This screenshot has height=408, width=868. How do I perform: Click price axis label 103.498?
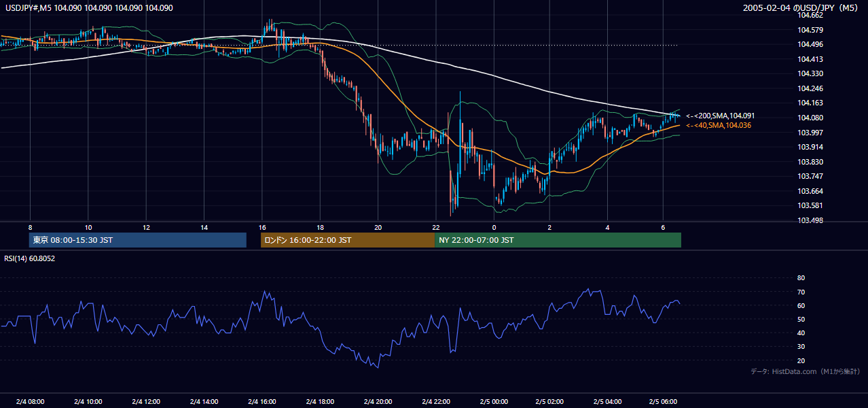click(810, 220)
